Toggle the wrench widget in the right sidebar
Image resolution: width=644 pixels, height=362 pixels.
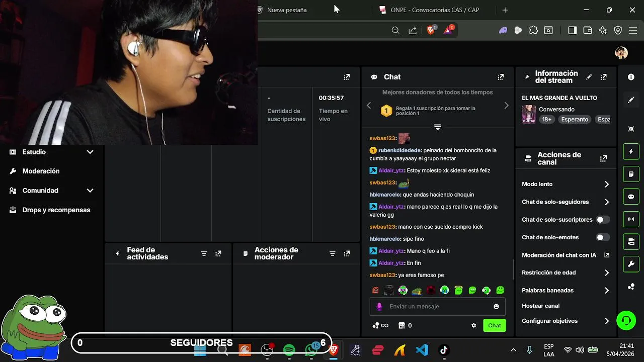631,263
